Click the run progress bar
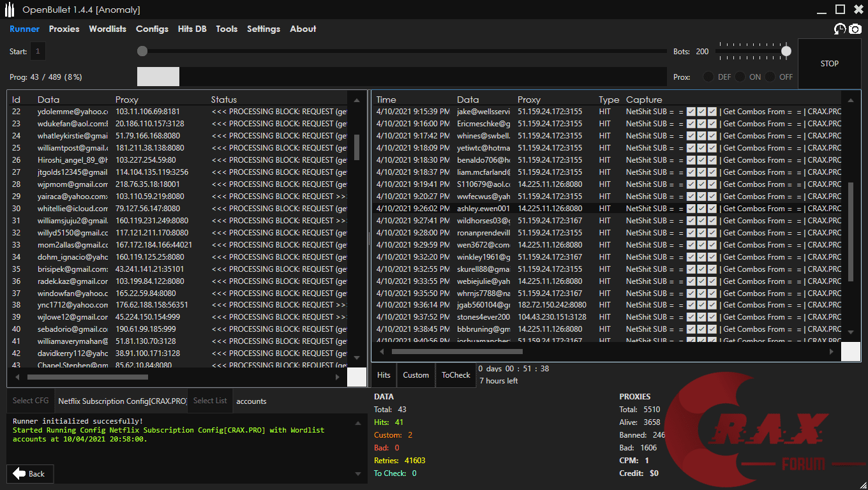Viewport: 868px width, 490px height. (401, 77)
